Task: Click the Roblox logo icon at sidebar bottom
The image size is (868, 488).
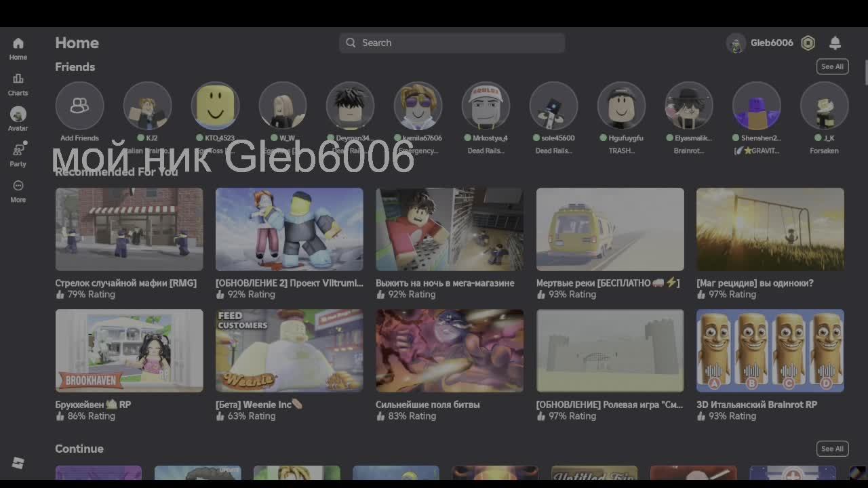Action: point(18,463)
